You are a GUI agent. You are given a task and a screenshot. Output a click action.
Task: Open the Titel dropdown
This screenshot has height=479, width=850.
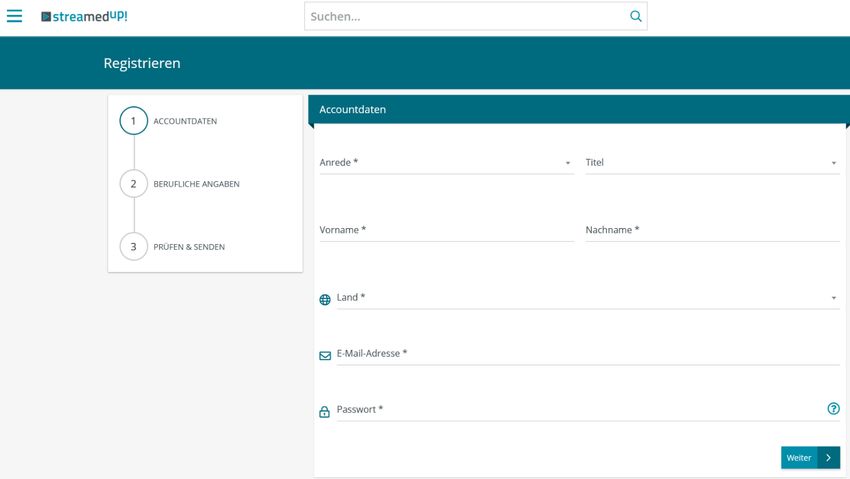point(711,162)
